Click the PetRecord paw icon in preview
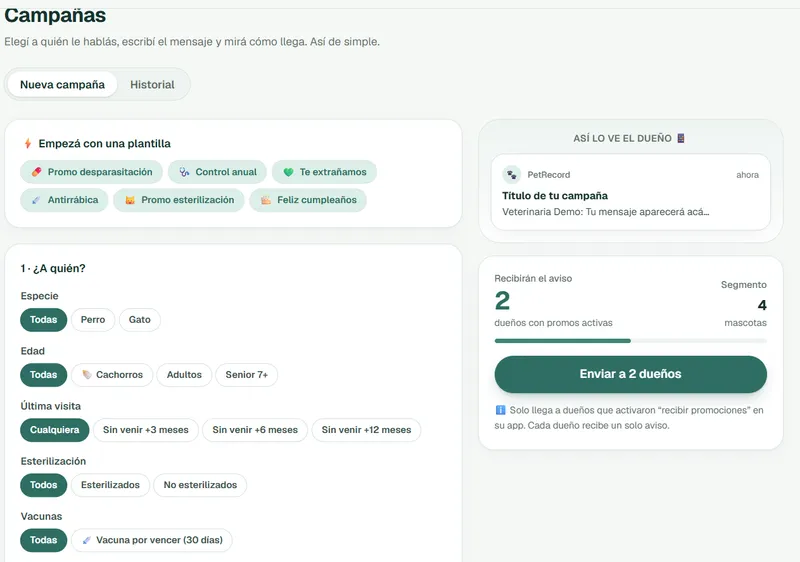Image resolution: width=800 pixels, height=562 pixels. (512, 174)
